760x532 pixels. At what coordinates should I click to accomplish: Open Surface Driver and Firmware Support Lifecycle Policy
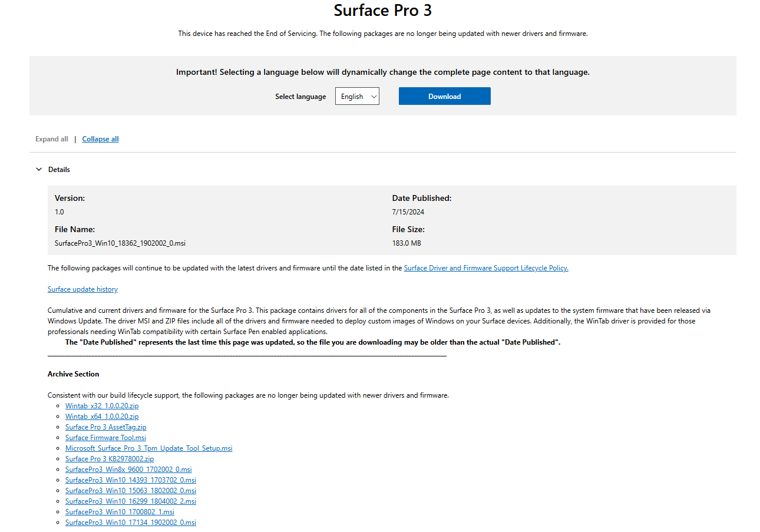click(486, 268)
